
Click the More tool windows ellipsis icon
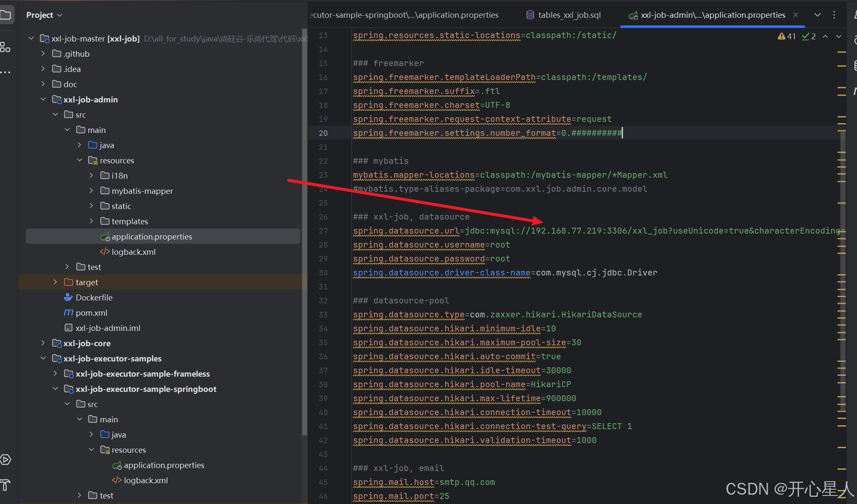click(5, 72)
